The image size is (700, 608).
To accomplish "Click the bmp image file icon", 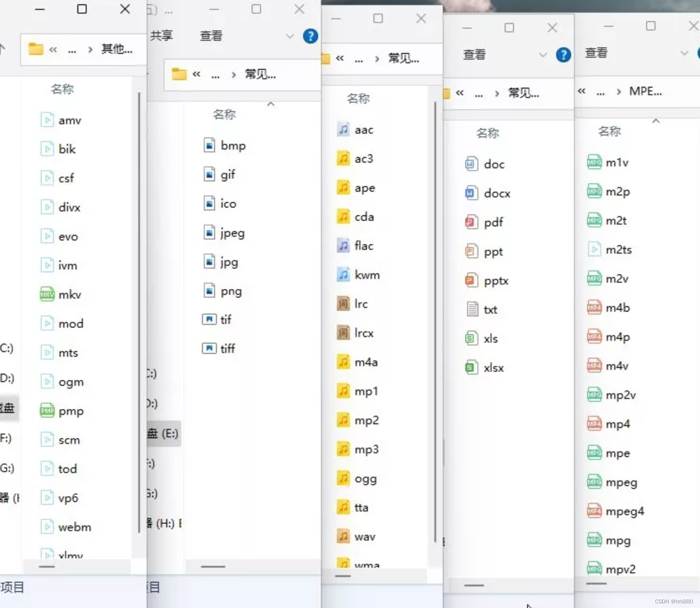I will (209, 145).
